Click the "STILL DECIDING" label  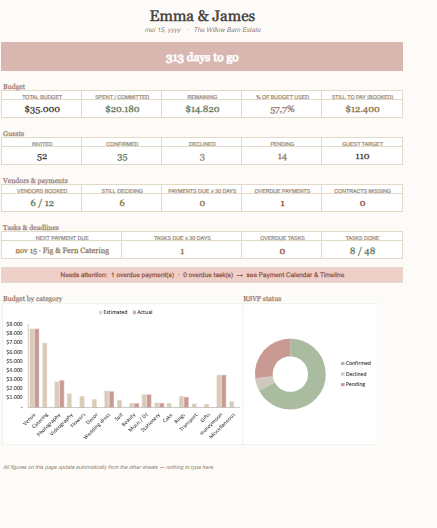click(122, 191)
